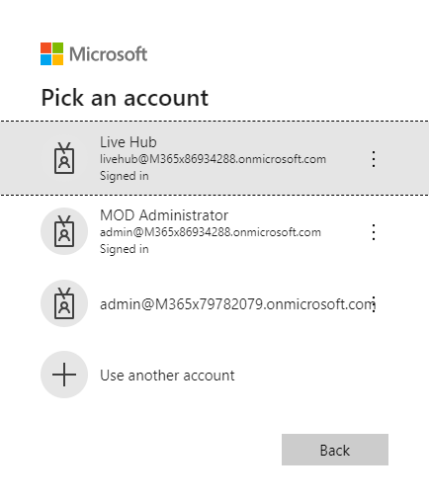The height and width of the screenshot is (504, 429).
Task: Click Signed in status under Live Hub
Action: [x=125, y=176]
